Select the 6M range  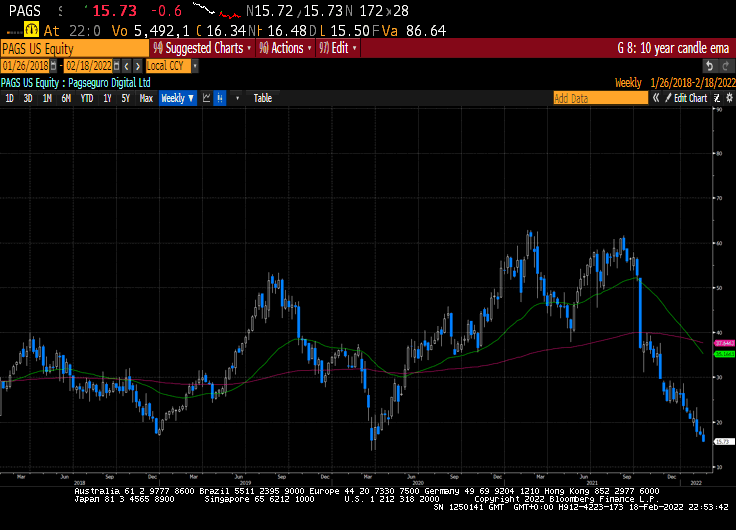66,98
